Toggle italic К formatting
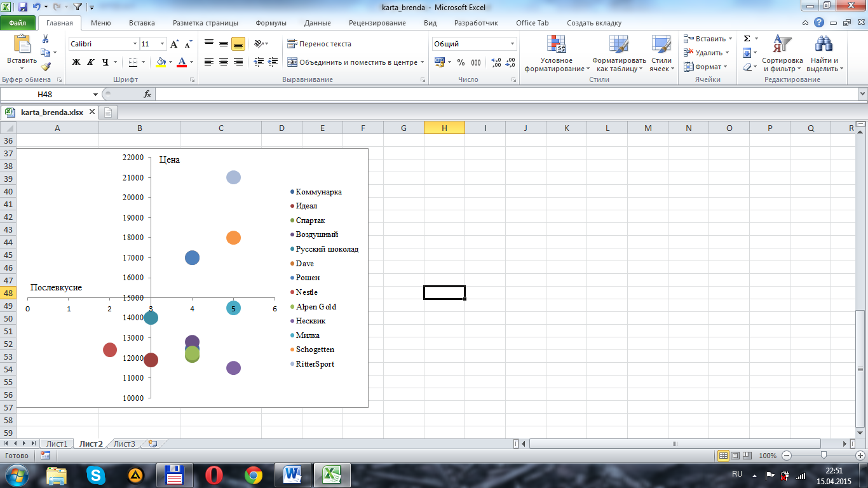The width and height of the screenshot is (868, 488). tap(91, 62)
